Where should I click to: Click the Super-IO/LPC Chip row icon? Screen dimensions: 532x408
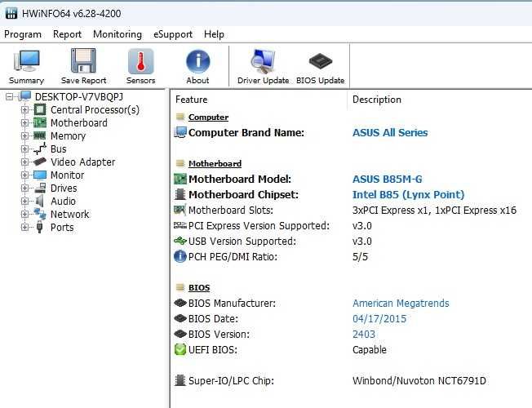(x=180, y=380)
